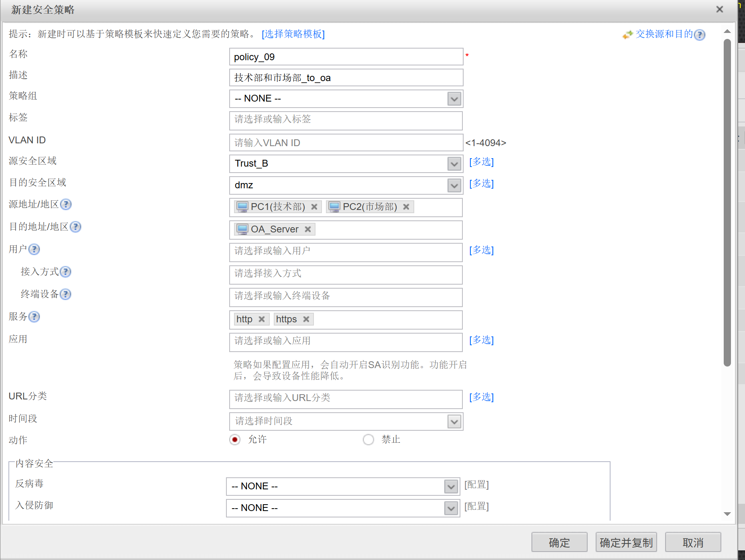Open help icon next to 用户
The height and width of the screenshot is (560, 745).
coord(34,249)
